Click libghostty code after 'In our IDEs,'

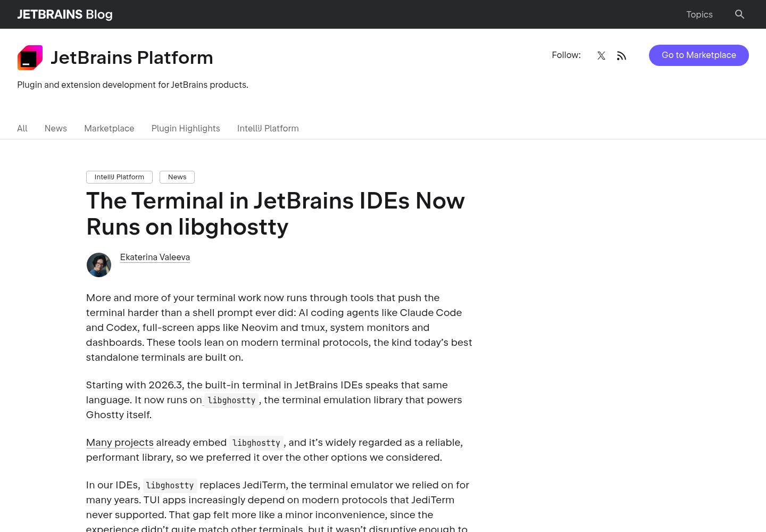coord(170,486)
